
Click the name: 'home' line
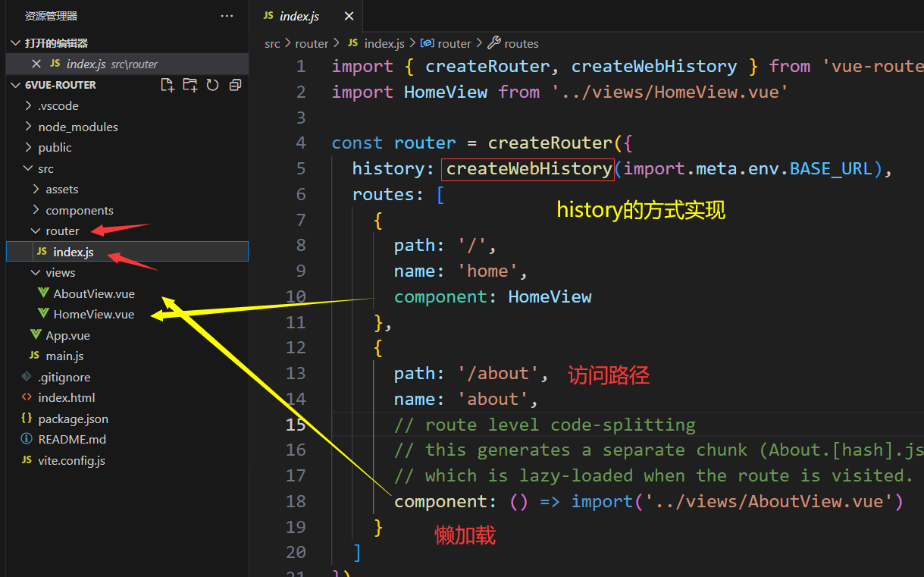[x=460, y=271]
